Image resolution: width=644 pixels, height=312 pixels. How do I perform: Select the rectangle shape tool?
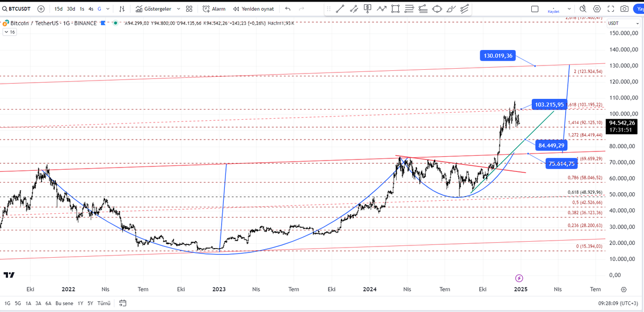(x=396, y=9)
